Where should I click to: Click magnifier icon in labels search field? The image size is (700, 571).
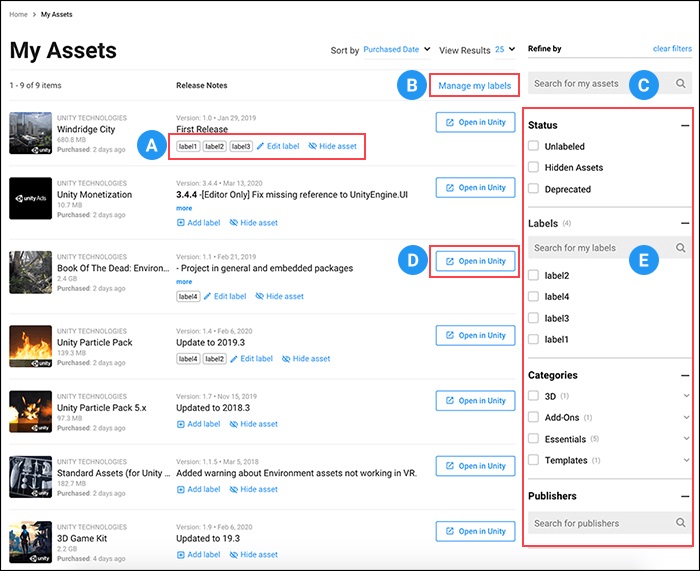680,248
